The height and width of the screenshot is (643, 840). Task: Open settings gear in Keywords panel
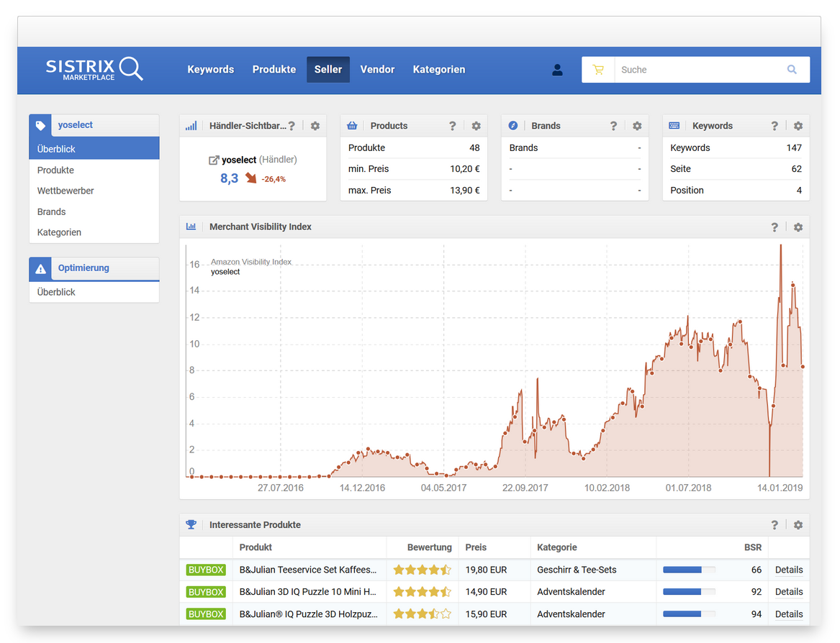pos(798,126)
